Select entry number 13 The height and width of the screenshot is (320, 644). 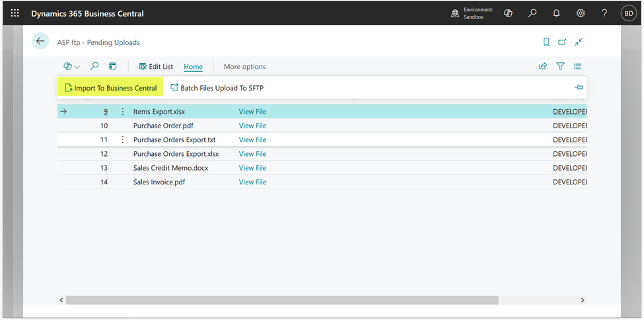tap(104, 168)
